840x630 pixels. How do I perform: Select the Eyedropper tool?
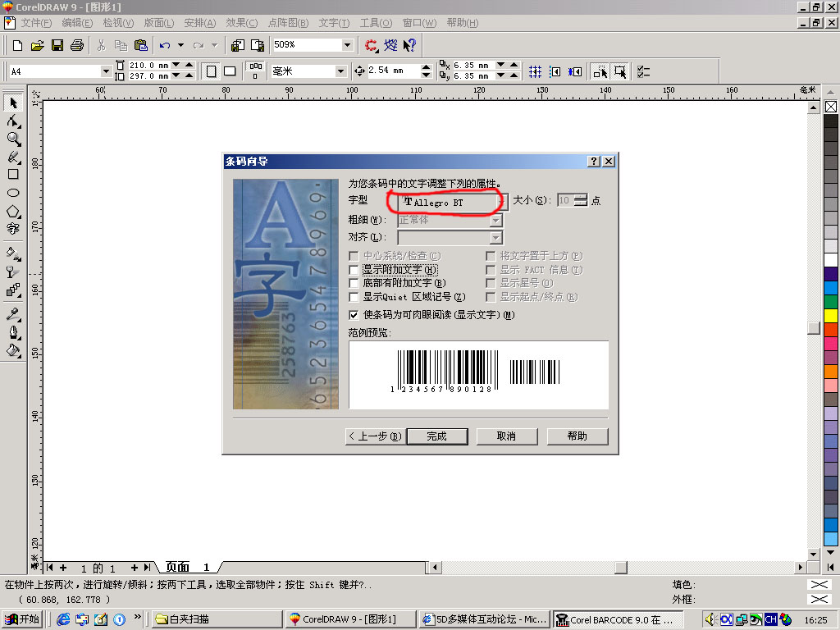point(13,314)
